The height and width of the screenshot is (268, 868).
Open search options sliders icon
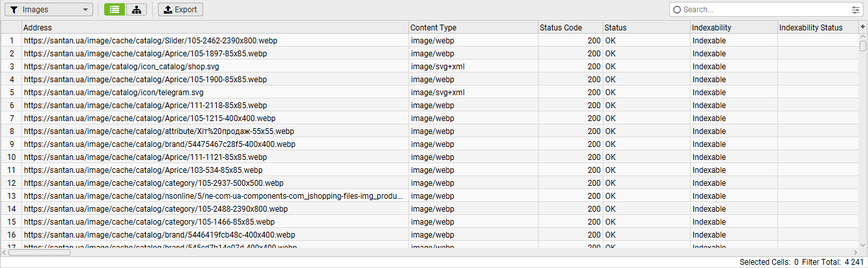coord(855,10)
